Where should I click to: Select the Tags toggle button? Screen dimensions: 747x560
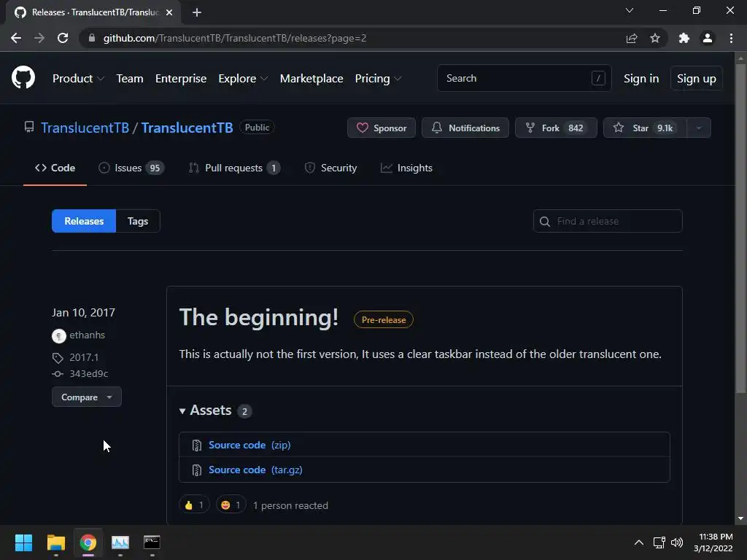(x=138, y=221)
